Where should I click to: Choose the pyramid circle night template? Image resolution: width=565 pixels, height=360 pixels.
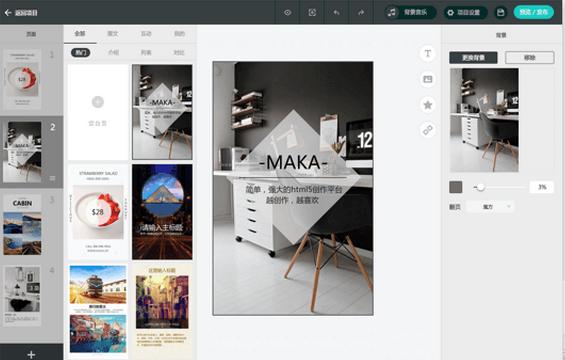(162, 212)
